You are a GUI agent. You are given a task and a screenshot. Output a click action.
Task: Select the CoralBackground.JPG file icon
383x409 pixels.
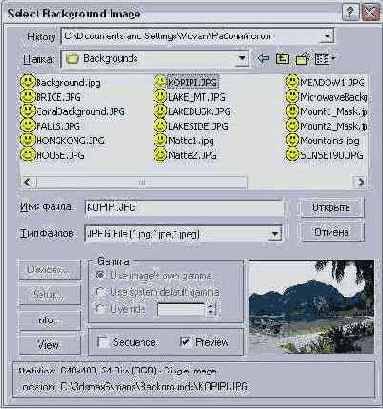tap(28, 111)
